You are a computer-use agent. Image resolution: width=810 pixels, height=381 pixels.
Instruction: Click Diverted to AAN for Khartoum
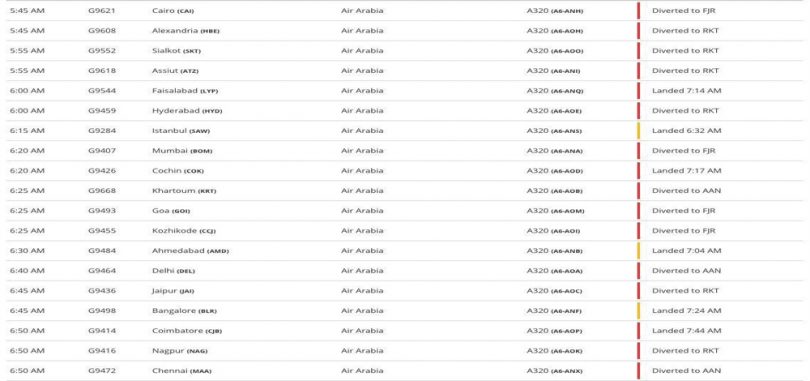click(x=687, y=190)
